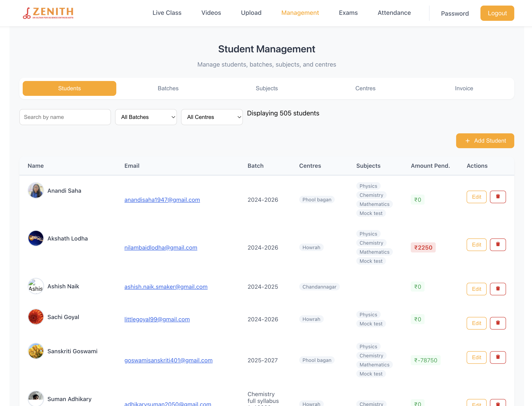Switch to the Batches tab

(x=168, y=88)
